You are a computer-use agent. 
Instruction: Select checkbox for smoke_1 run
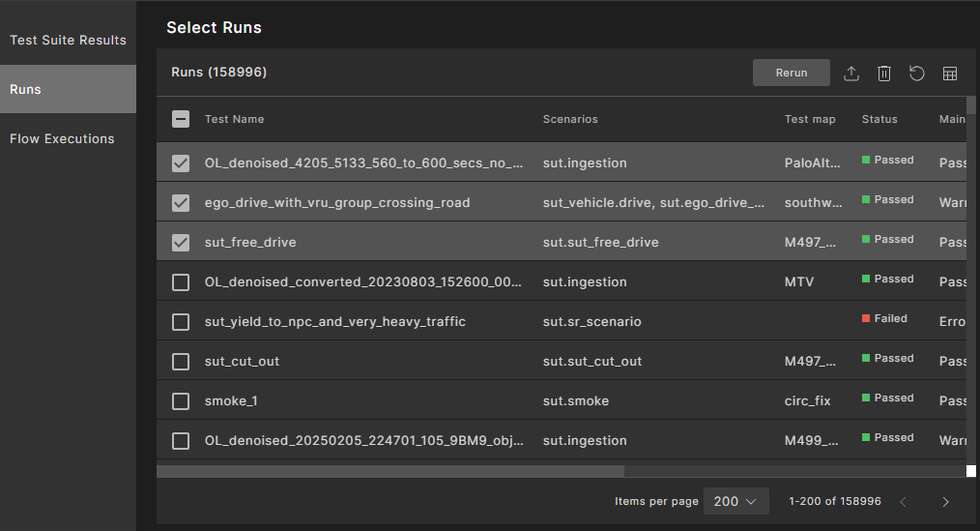coord(181,400)
